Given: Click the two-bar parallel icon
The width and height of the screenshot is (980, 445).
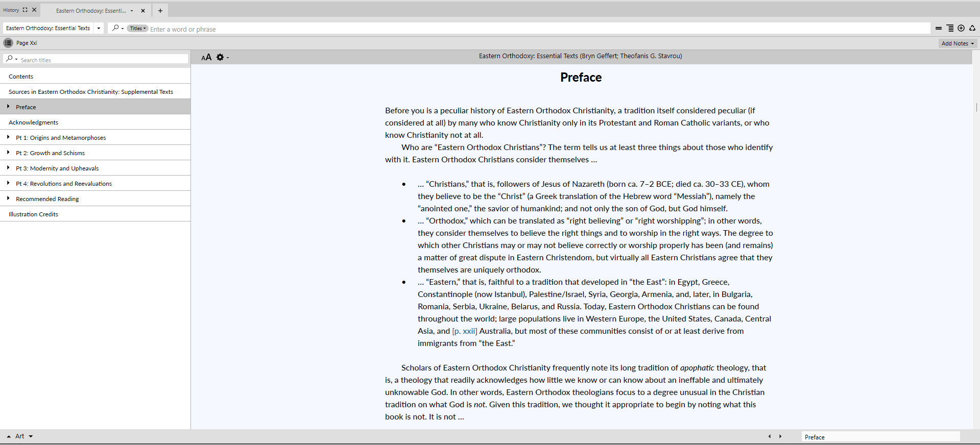Looking at the screenshot, I should pos(939,29).
